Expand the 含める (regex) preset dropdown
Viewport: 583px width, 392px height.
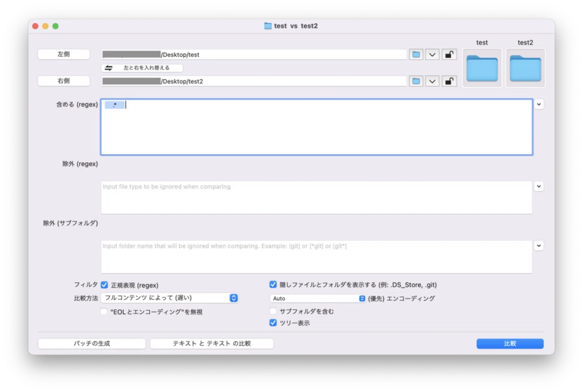coord(539,105)
